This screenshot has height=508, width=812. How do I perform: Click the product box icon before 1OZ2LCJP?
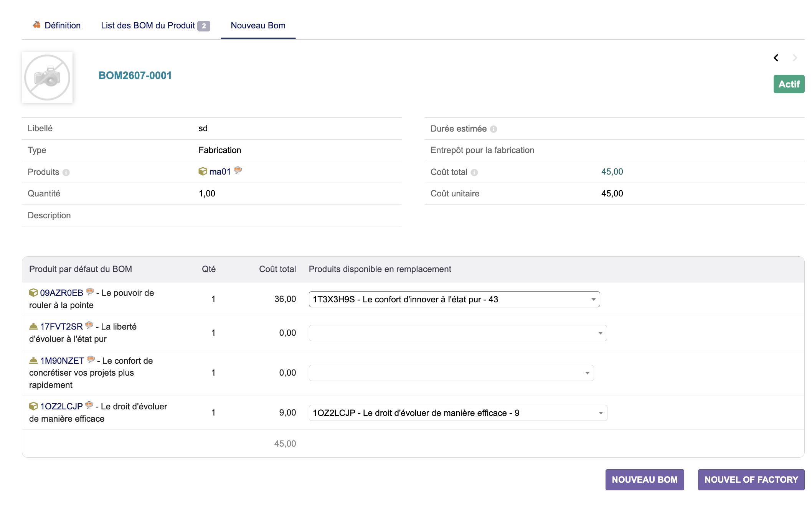pyautogui.click(x=33, y=406)
